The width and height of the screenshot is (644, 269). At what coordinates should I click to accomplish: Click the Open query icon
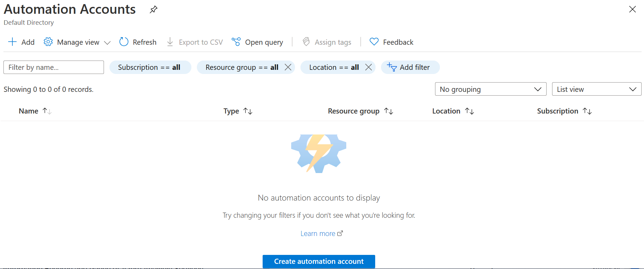click(x=236, y=42)
